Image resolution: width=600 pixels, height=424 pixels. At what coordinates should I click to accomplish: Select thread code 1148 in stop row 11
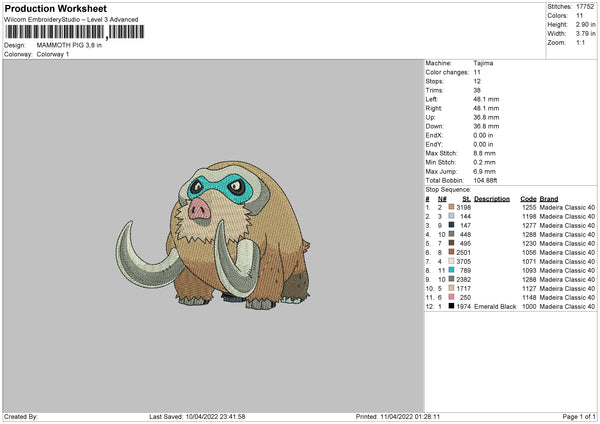click(x=529, y=297)
